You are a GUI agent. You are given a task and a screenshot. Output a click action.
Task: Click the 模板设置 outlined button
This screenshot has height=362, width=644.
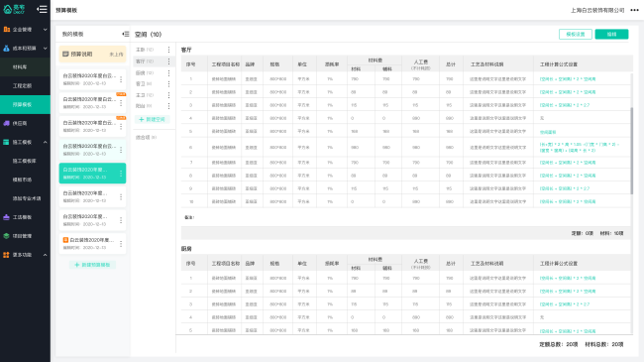tap(576, 34)
